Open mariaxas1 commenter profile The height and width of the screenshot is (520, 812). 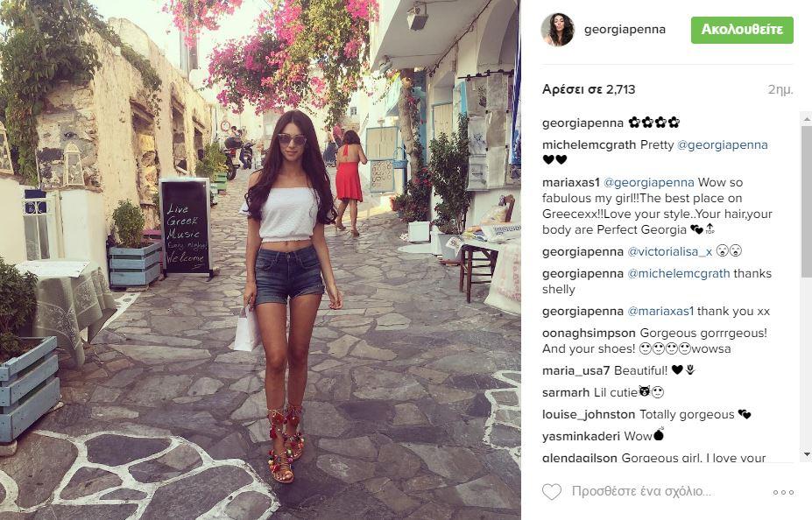[571, 183]
